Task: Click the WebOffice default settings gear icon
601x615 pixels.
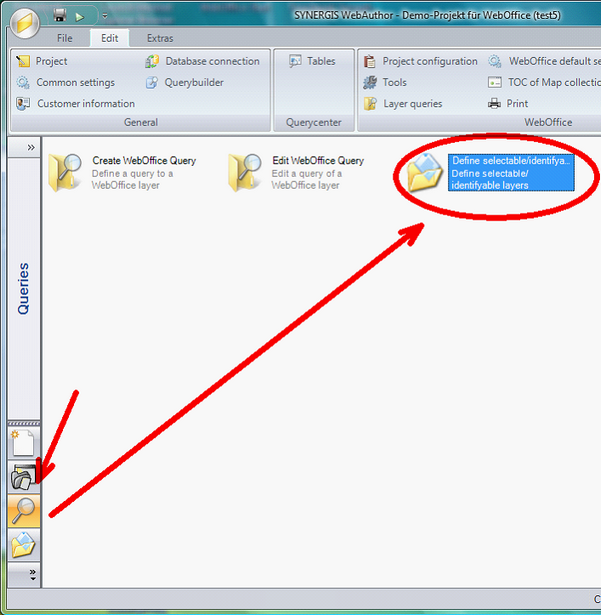Action: click(494, 61)
